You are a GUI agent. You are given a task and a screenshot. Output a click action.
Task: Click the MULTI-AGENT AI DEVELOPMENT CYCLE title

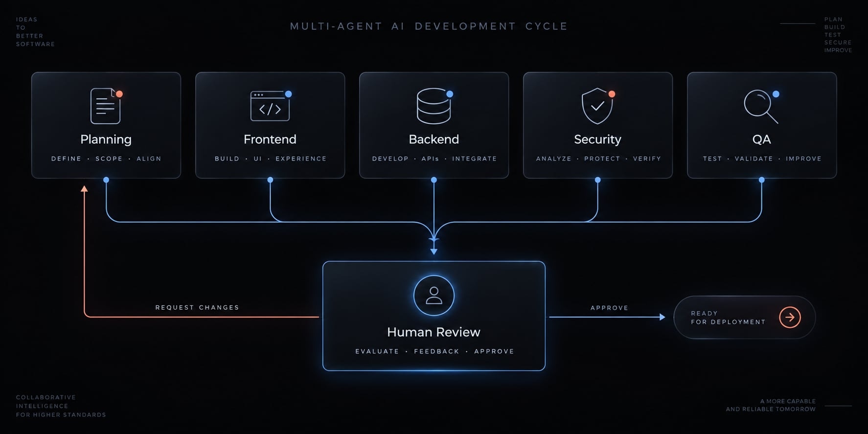429,26
